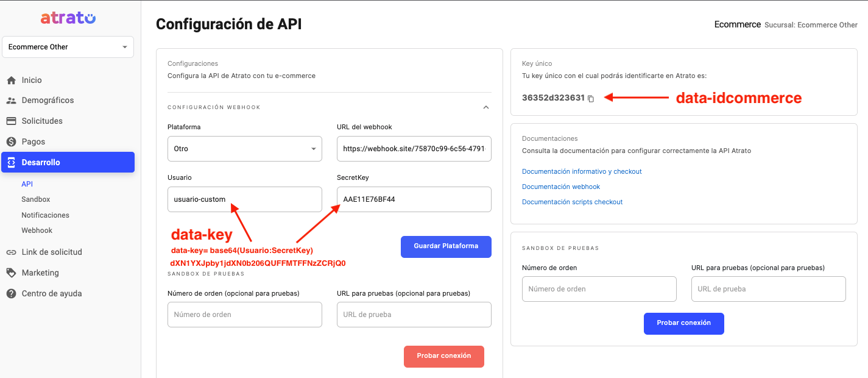
Task: Focus the SecretKey input field
Action: (x=414, y=199)
